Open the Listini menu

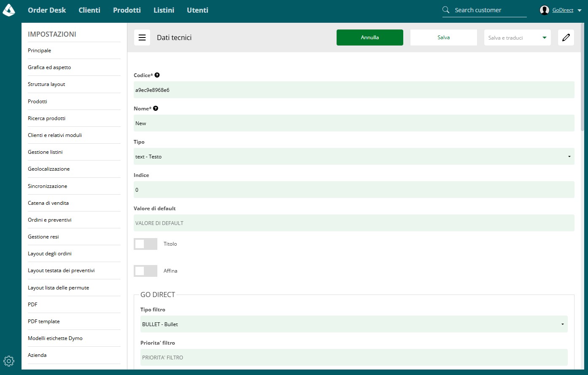[164, 10]
